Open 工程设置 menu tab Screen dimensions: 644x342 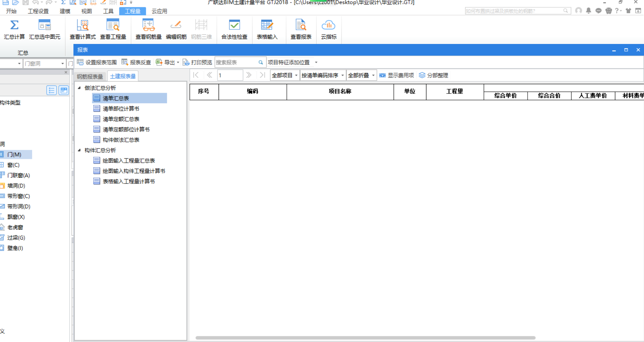point(38,11)
